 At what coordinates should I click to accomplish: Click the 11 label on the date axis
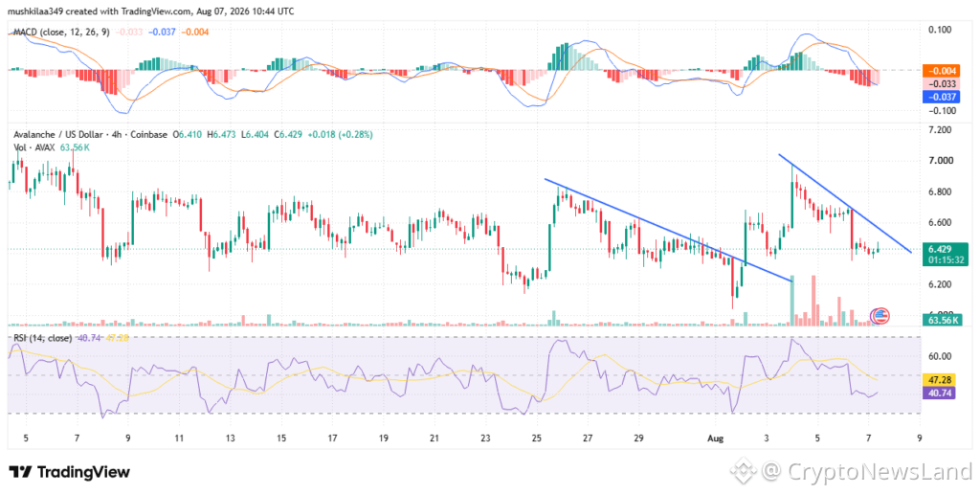tap(179, 439)
